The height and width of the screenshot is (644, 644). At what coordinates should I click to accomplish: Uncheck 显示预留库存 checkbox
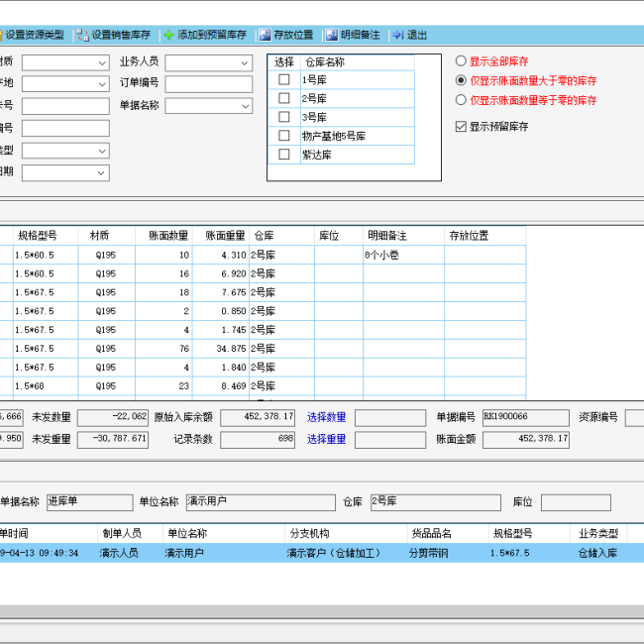(x=461, y=127)
